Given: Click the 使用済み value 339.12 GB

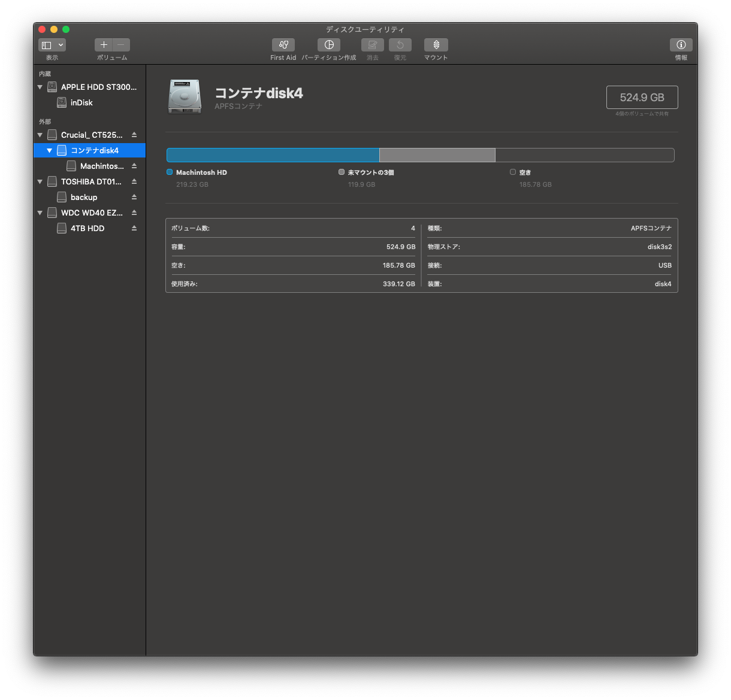Looking at the screenshot, I should coord(399,284).
